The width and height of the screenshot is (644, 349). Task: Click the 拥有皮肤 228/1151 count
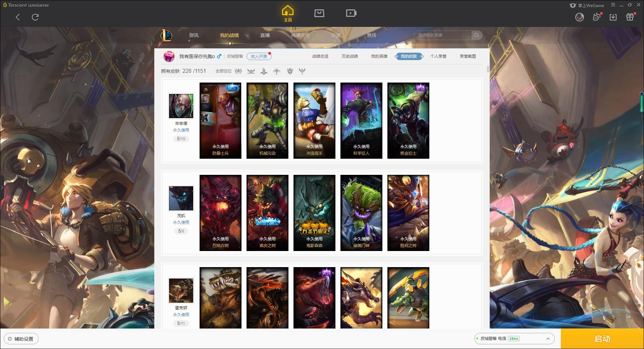point(183,71)
